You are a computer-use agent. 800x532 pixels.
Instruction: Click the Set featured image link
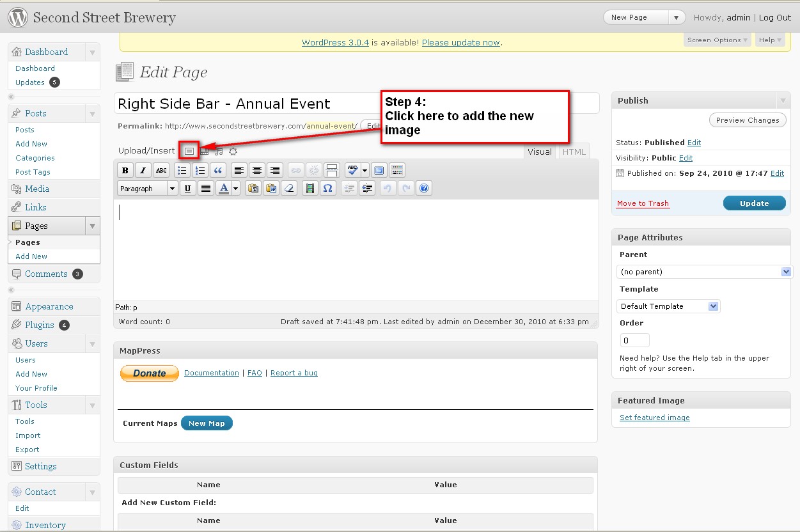(654, 418)
